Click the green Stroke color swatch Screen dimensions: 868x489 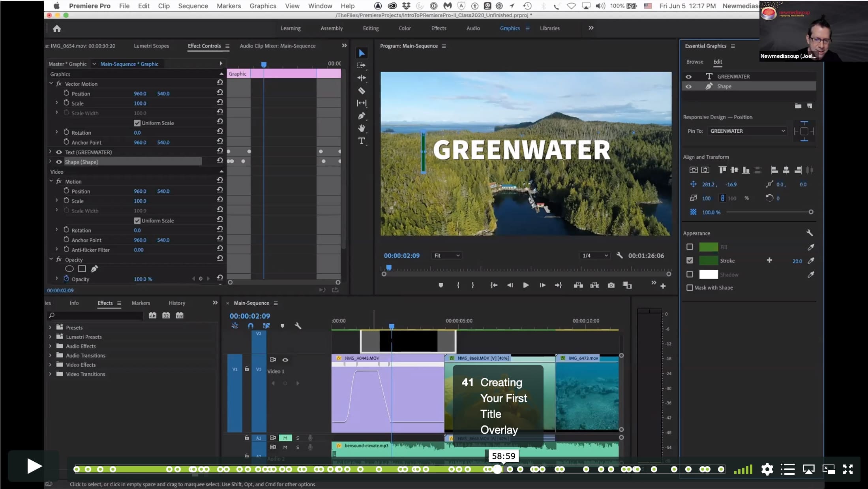click(709, 261)
